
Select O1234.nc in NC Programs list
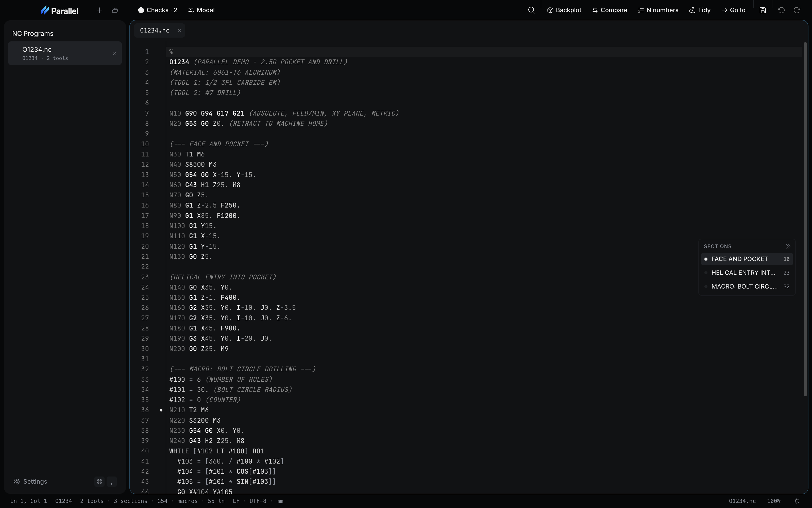65,53
